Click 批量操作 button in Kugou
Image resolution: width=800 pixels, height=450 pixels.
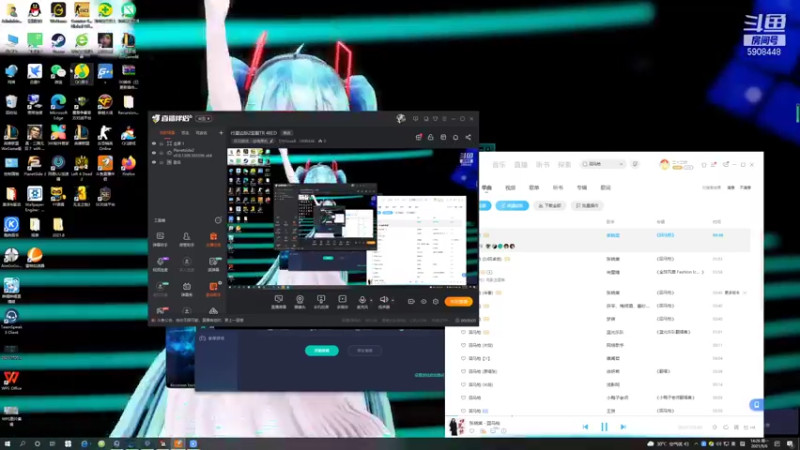pyautogui.click(x=587, y=206)
